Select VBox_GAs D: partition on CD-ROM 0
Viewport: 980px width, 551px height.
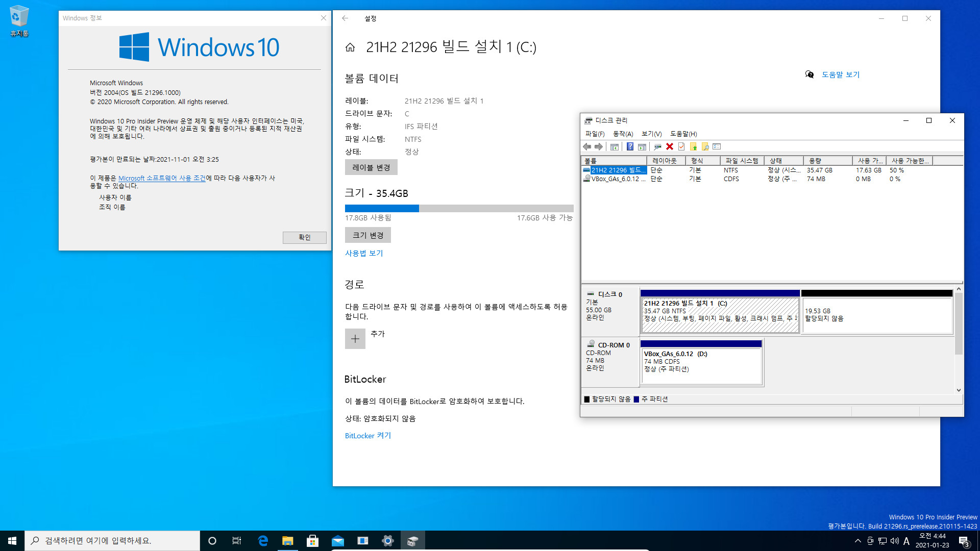pyautogui.click(x=701, y=362)
